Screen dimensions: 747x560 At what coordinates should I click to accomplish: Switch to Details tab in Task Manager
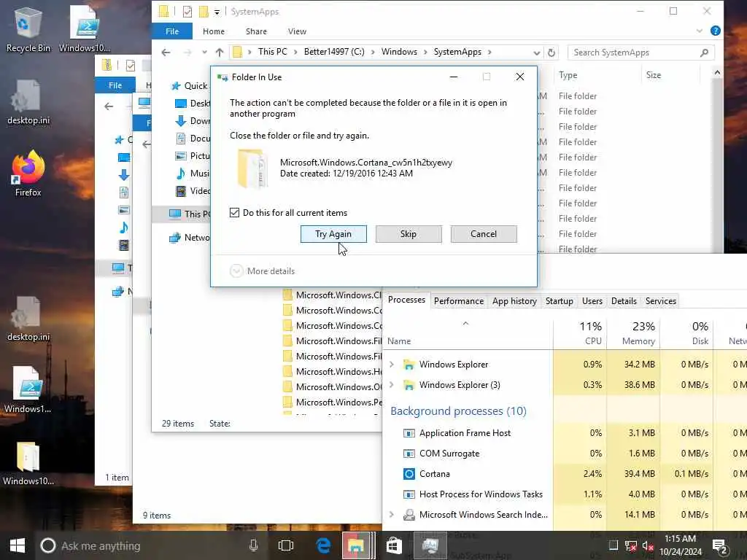pyautogui.click(x=624, y=301)
